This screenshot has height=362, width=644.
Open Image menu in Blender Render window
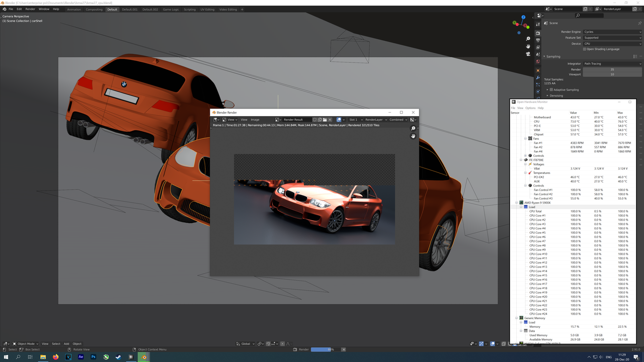click(255, 120)
